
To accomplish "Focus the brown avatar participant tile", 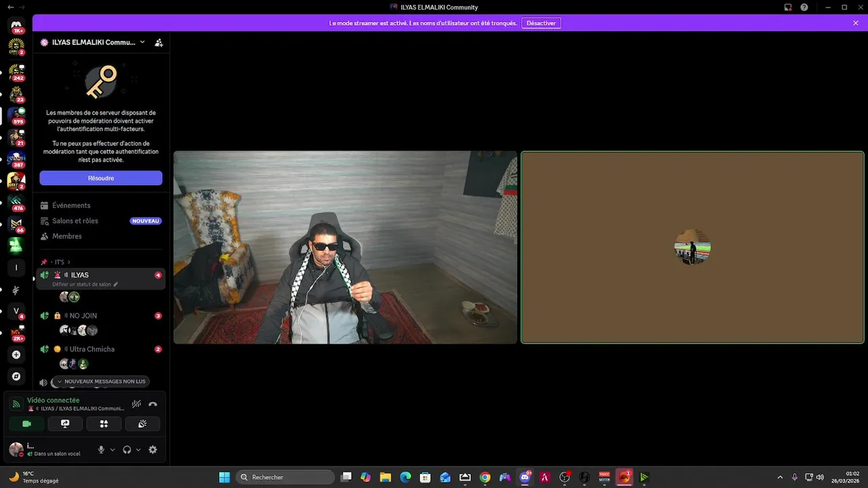I will coord(692,247).
